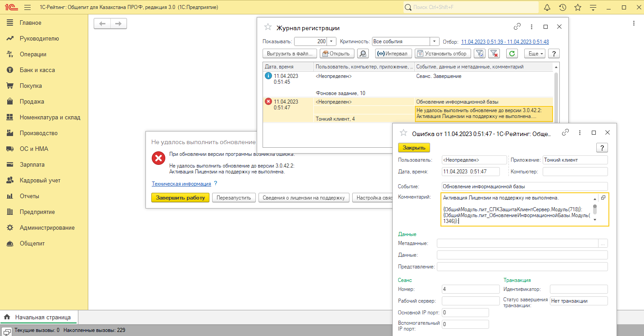Click the Метаданные ellipsis select button
644x336 pixels.
point(603,243)
